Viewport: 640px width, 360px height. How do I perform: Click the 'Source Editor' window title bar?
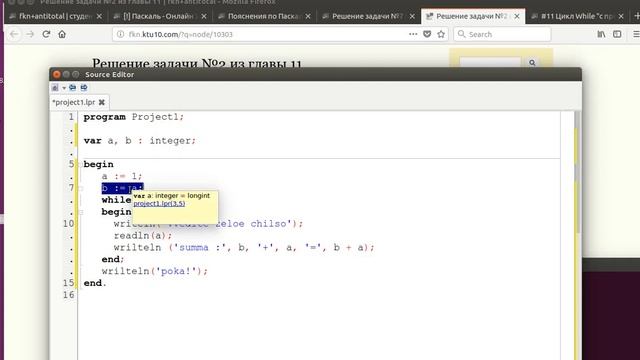[x=316, y=74]
